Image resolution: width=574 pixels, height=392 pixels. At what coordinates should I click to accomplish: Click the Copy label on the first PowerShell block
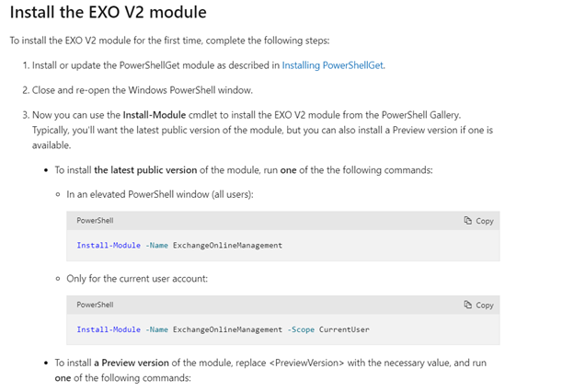(x=484, y=221)
